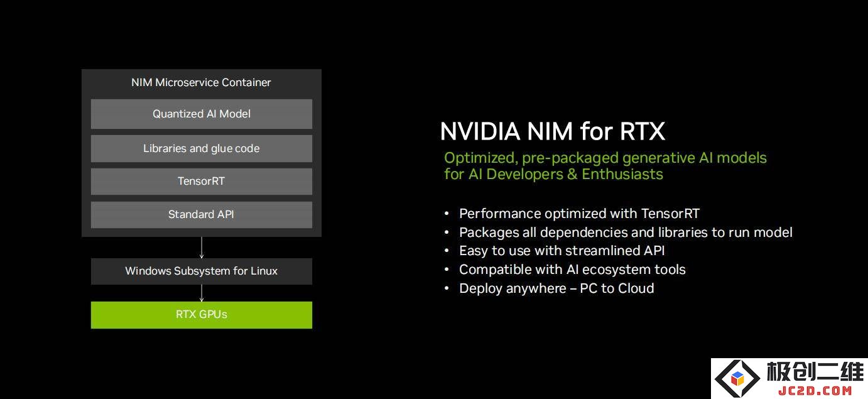Click bullet "Compatible with AI ecosystem tools"
Image resolution: width=868 pixels, height=399 pixels.
(x=572, y=270)
